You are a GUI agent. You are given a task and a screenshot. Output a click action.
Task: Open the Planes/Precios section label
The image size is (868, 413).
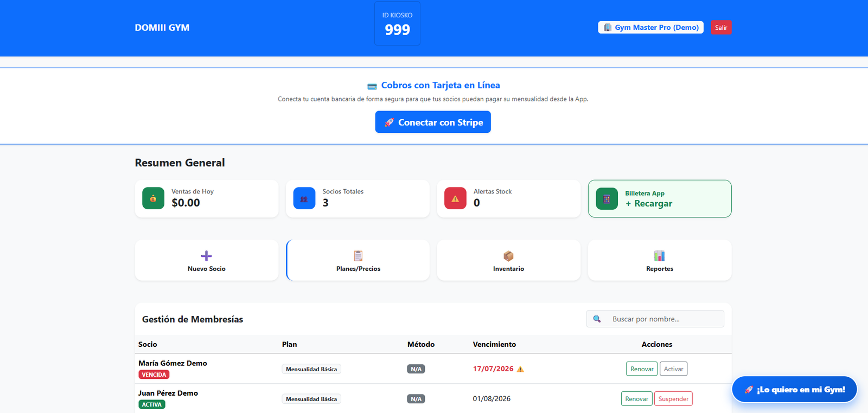tap(358, 269)
